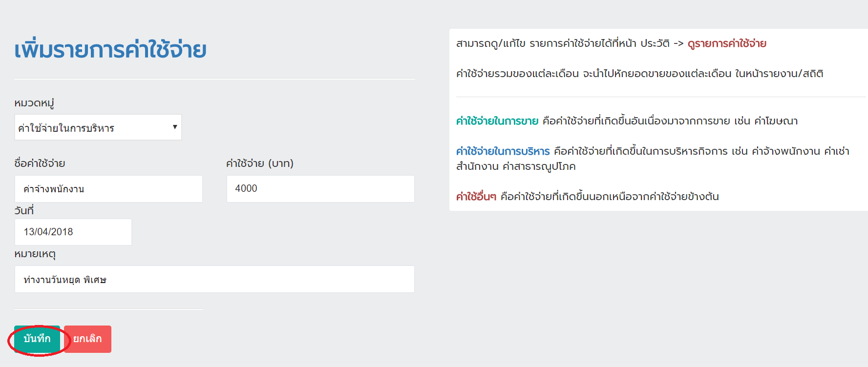868x367 pixels.
Task: Click the หมวดหมู่ field label
Action: tap(34, 103)
